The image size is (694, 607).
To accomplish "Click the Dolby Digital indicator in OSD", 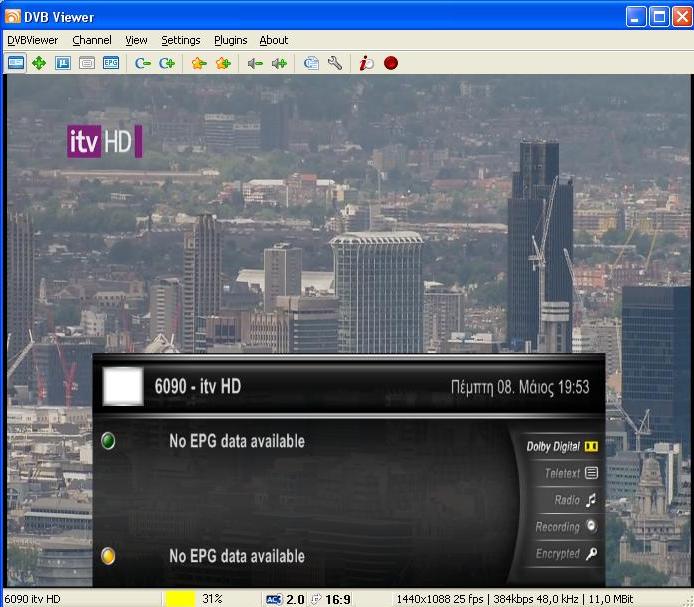I will click(562, 446).
